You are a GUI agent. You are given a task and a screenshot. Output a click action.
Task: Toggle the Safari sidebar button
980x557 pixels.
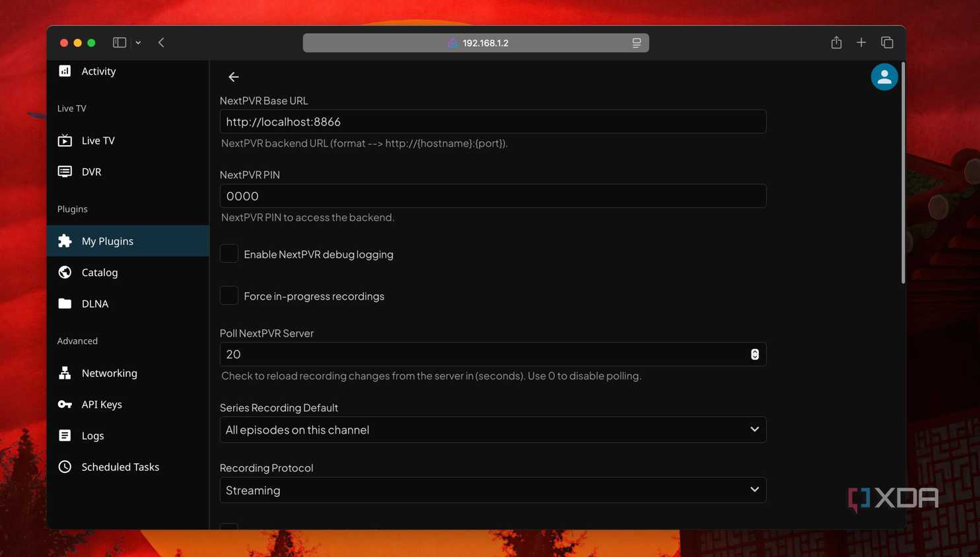pyautogui.click(x=120, y=42)
